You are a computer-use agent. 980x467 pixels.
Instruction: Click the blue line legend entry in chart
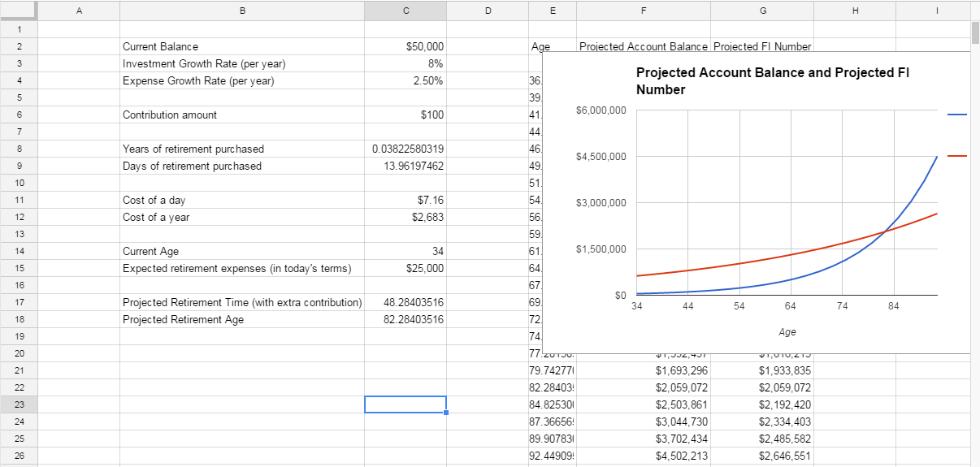957,115
